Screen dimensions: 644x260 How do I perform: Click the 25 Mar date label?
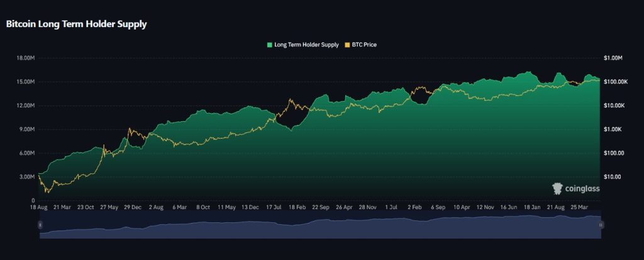coord(578,206)
